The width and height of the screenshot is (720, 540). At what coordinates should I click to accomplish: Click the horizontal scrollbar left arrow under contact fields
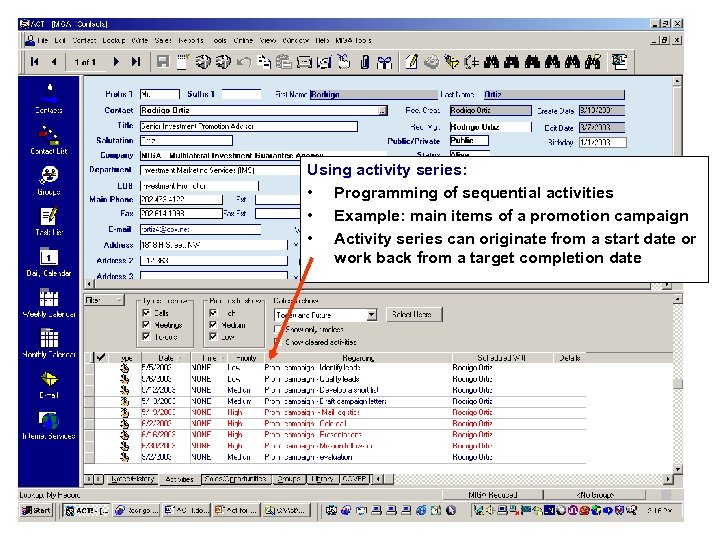tap(89, 284)
